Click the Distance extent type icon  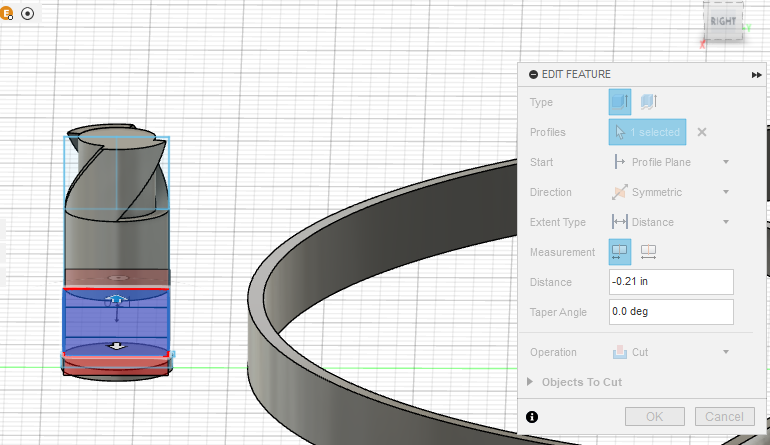[619, 222]
